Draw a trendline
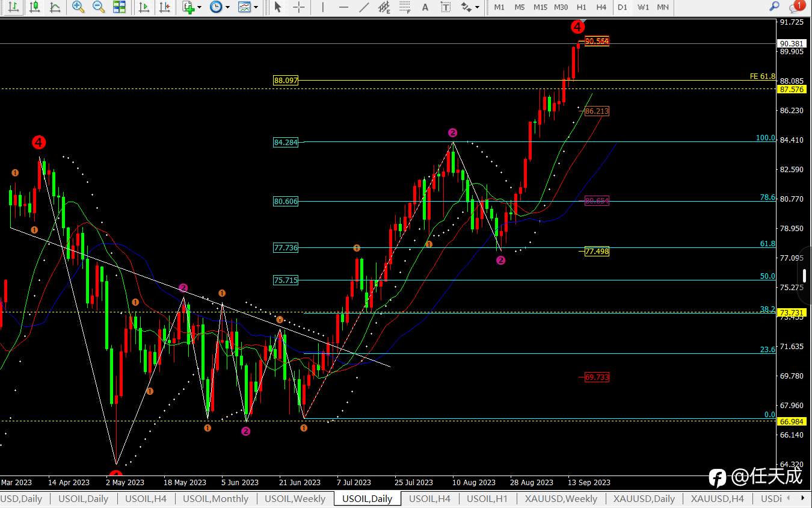 click(364, 7)
